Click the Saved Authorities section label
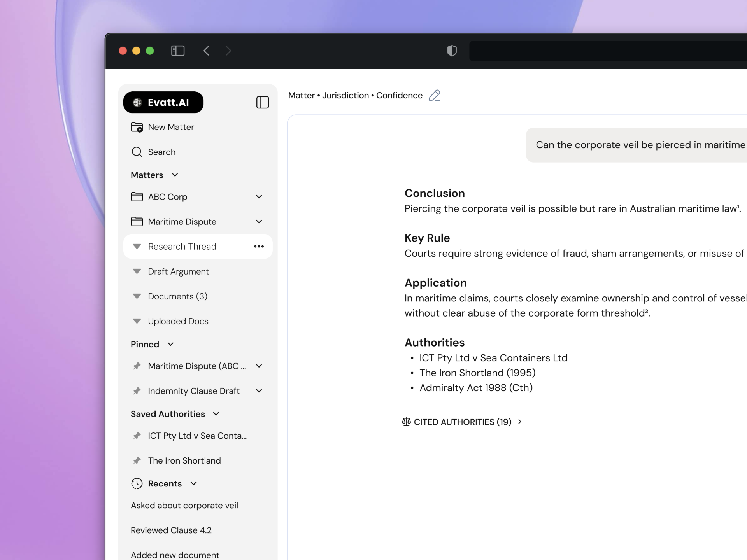 pyautogui.click(x=168, y=414)
